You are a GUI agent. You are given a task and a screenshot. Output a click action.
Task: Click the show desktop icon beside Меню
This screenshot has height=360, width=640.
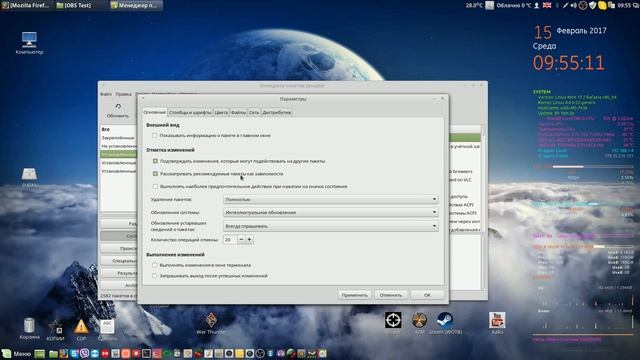(40, 353)
